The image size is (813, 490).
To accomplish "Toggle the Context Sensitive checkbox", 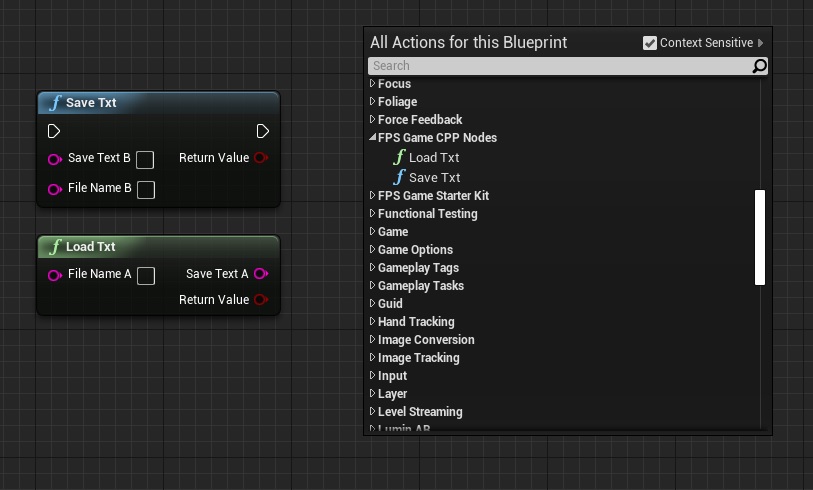I will coord(650,43).
